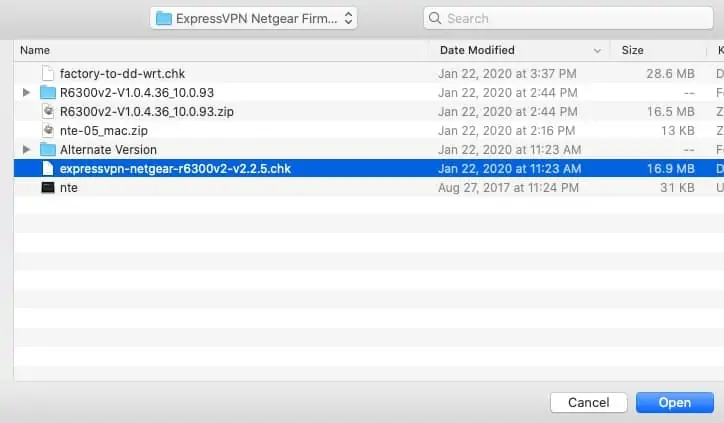This screenshot has width=724, height=423.
Task: Click the R6300v2-V1.0.4.36_10.0.93 folder icon
Action: click(48, 92)
